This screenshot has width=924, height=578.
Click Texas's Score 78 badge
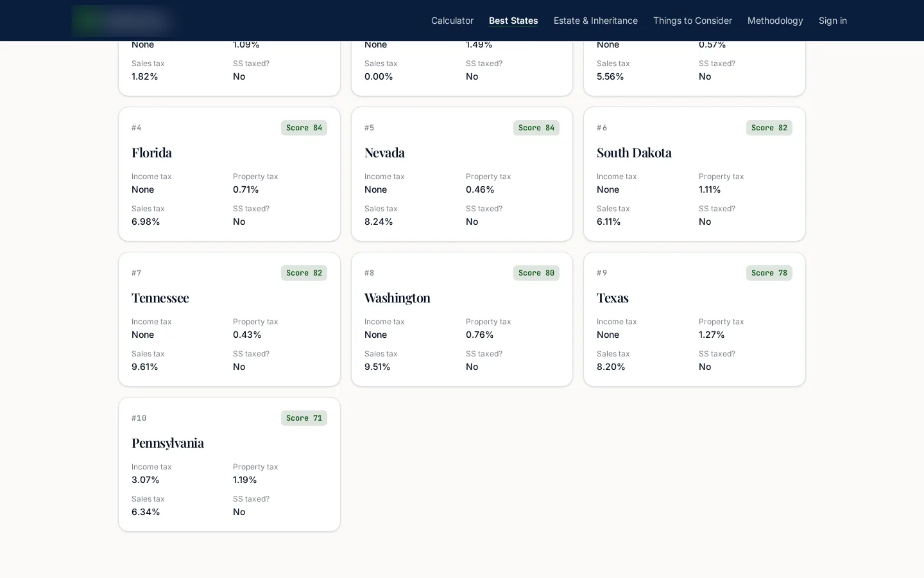(x=769, y=273)
